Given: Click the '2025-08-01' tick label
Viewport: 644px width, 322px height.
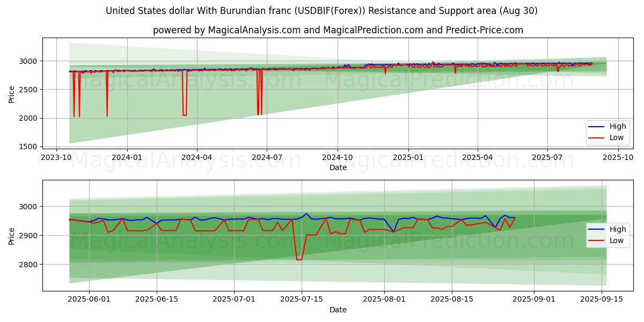Looking at the screenshot, I should click(384, 299).
